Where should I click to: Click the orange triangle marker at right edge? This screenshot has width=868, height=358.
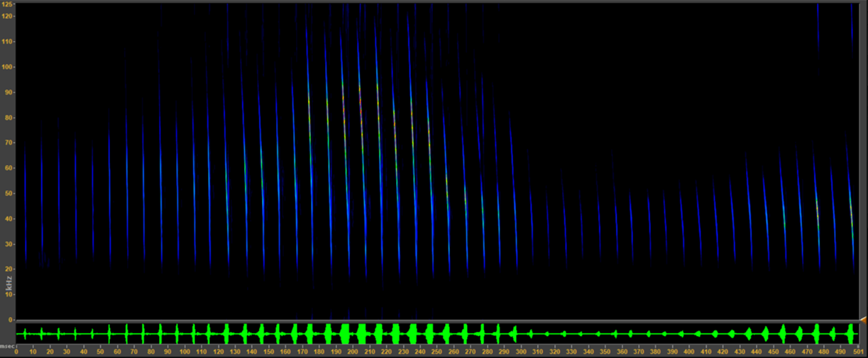(x=863, y=321)
